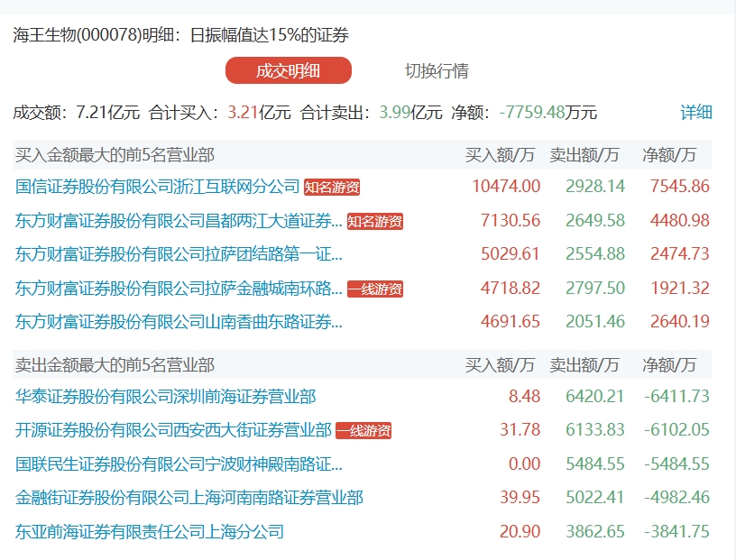
Task: Click 买入额/万 column header in sell table
Action: (500, 365)
